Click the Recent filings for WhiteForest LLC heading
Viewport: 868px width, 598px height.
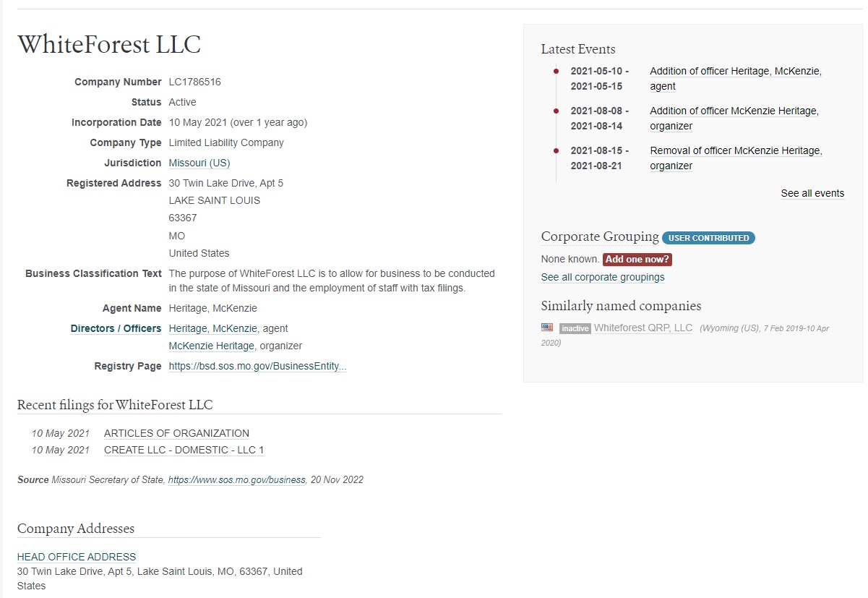[x=115, y=404]
